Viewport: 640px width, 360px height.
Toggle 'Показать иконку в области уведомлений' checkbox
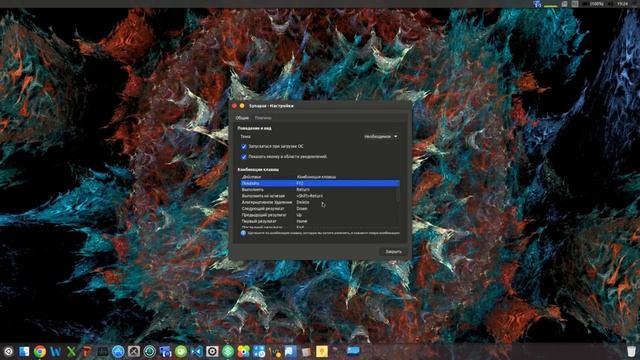tap(244, 157)
